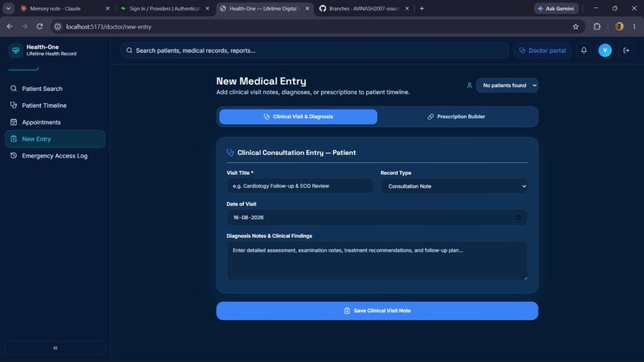
Task: Click New Entry clipboard icon
Action: click(x=14, y=139)
